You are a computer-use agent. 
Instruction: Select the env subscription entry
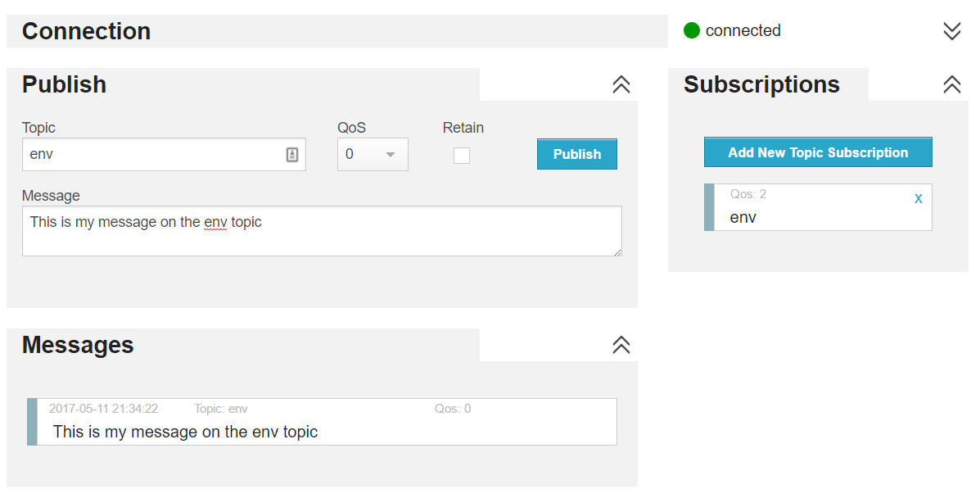coord(819,210)
